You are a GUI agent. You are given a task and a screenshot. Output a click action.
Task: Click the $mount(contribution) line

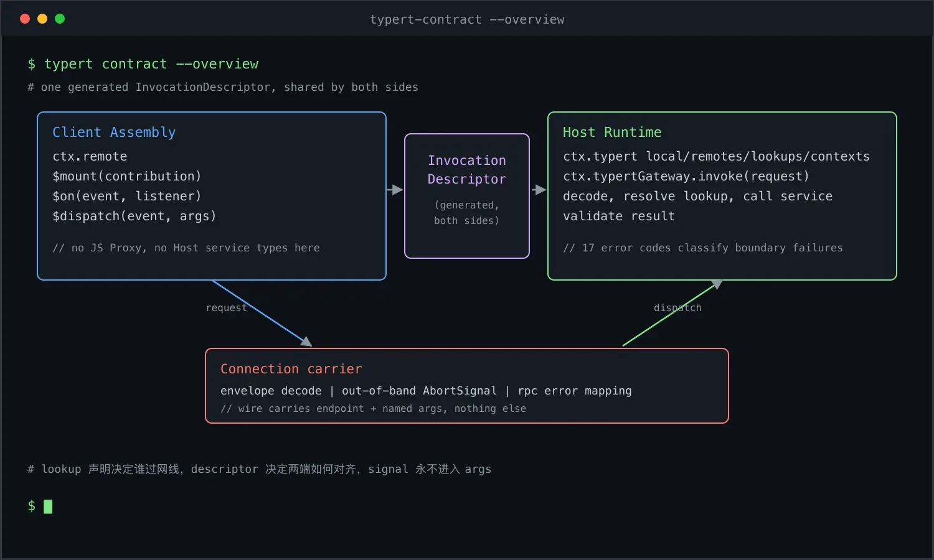tap(127, 176)
